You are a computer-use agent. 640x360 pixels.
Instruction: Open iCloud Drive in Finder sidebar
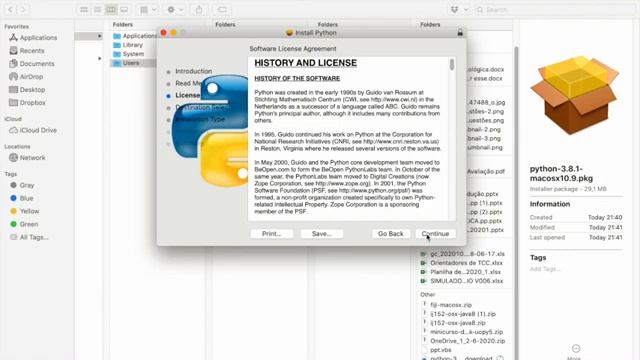38,130
